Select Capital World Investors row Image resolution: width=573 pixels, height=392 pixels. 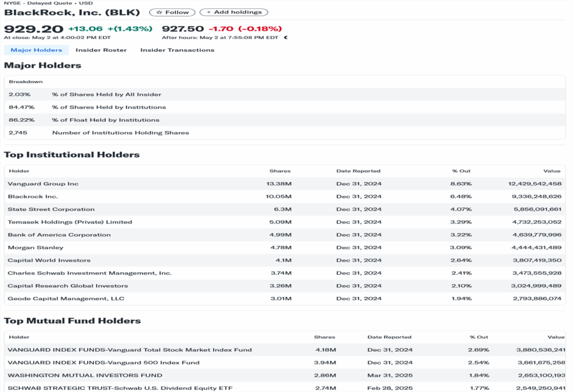(49, 261)
